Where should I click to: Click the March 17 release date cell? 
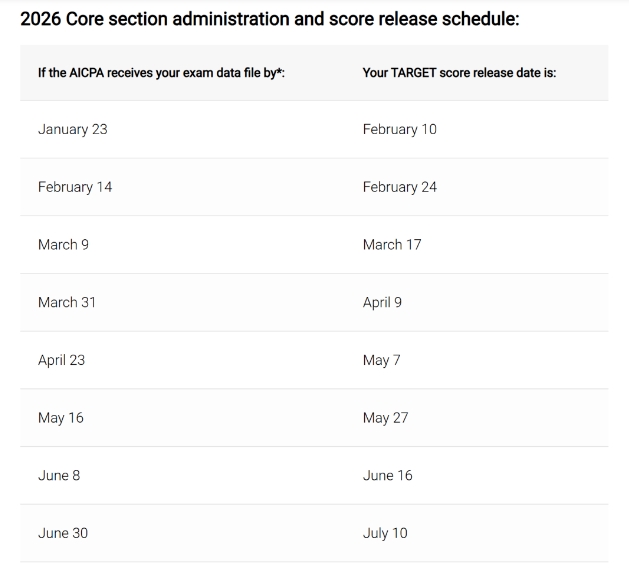click(x=392, y=244)
